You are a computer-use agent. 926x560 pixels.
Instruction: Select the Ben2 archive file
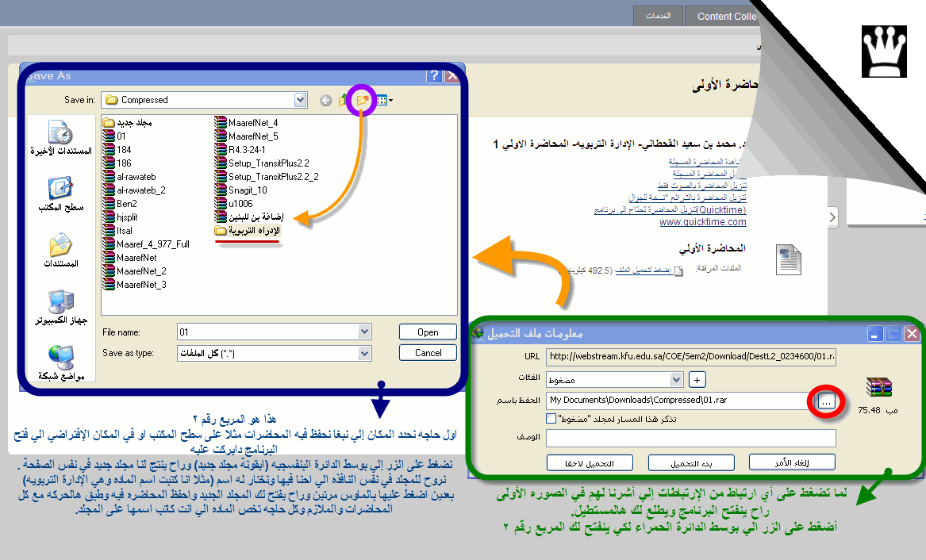tap(120, 204)
